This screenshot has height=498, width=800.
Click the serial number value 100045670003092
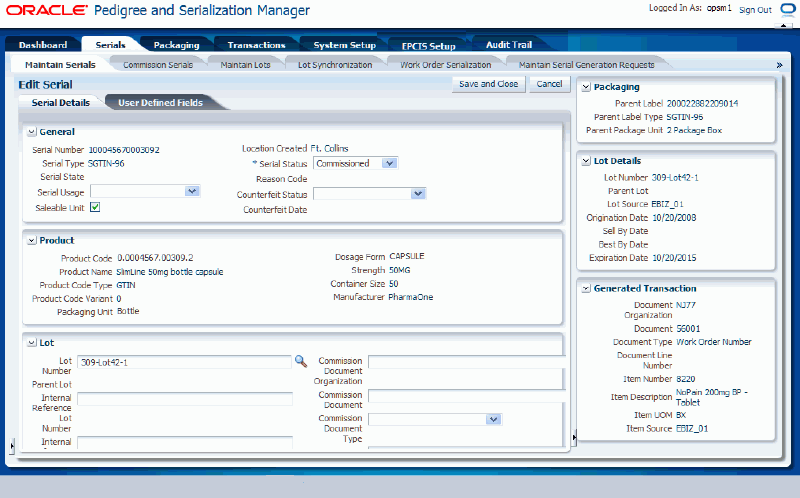(124, 150)
